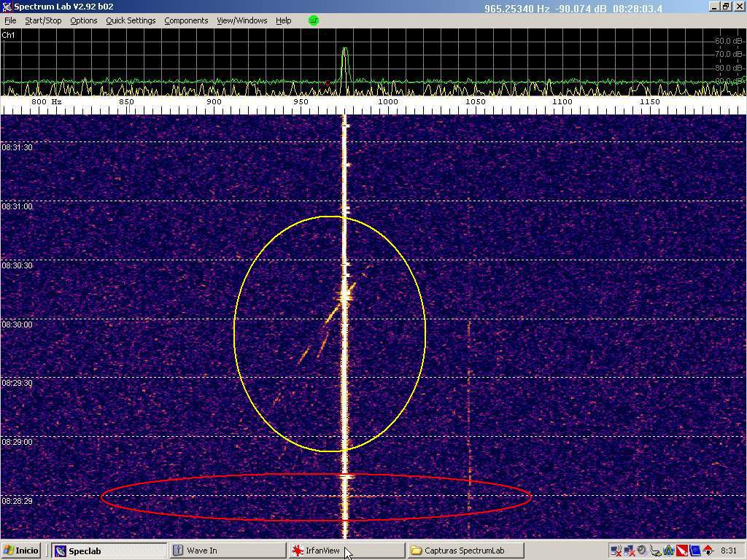Open the File menu

(x=10, y=20)
